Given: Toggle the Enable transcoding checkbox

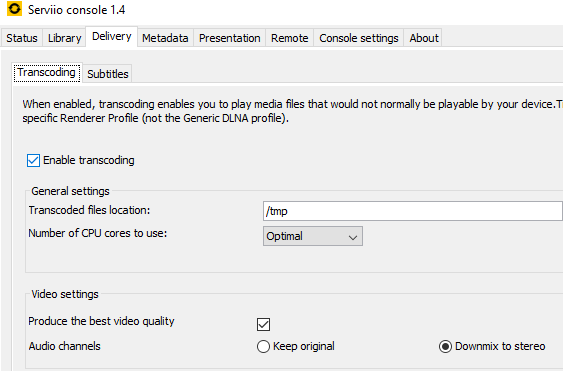Looking at the screenshot, I should point(33,160).
